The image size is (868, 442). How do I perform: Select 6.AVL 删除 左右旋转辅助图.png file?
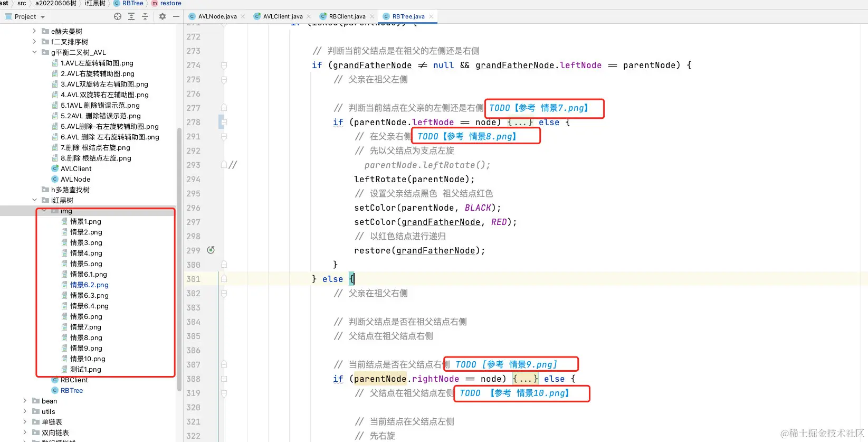[x=109, y=137]
